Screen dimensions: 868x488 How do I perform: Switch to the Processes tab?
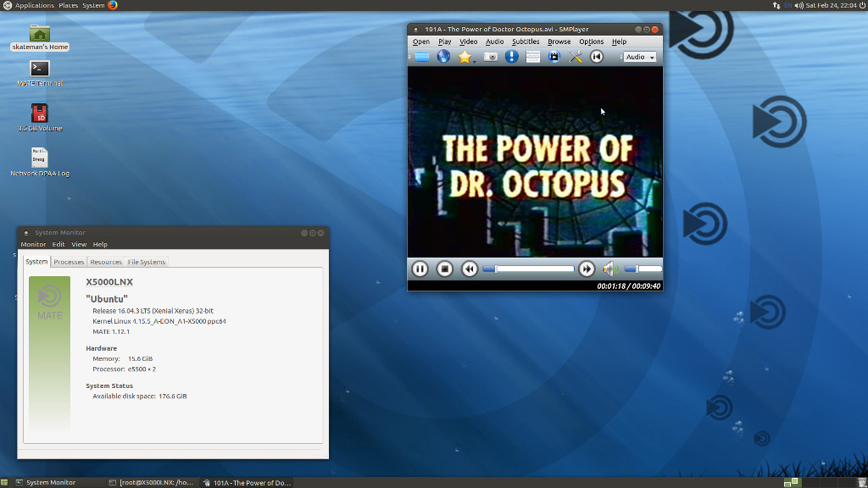pos(69,263)
